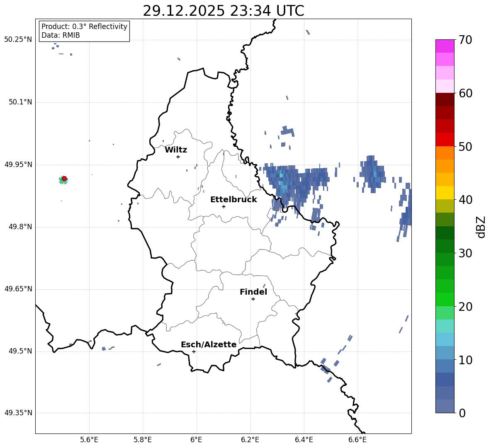Click the olive colorbar segment below 40
This screenshot has height=448, width=491.
coord(445,206)
